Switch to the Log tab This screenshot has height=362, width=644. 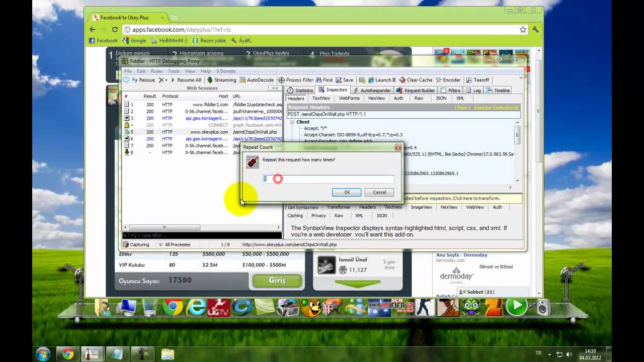tap(473, 90)
